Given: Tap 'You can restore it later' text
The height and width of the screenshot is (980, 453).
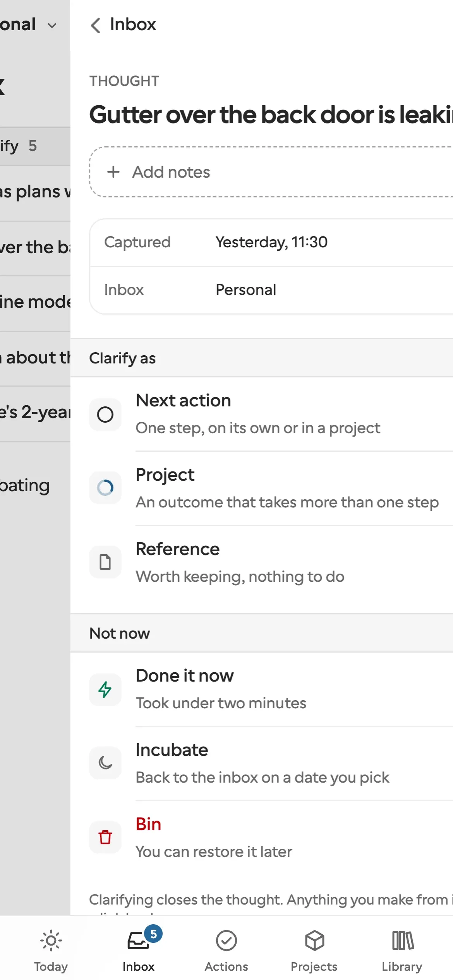Looking at the screenshot, I should (x=214, y=852).
